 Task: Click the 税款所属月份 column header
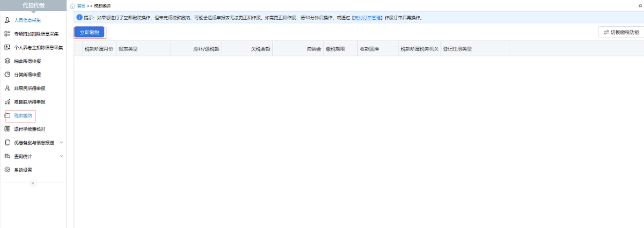pyautogui.click(x=99, y=49)
